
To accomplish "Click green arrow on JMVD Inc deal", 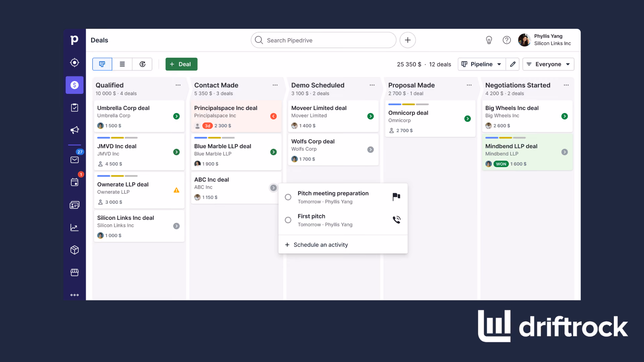I will coord(176,152).
